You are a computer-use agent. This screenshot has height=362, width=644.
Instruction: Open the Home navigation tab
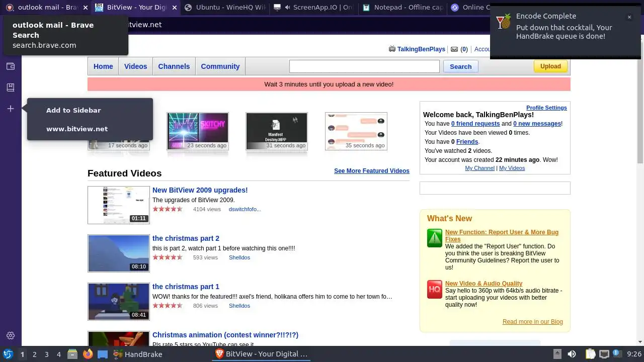pos(103,66)
